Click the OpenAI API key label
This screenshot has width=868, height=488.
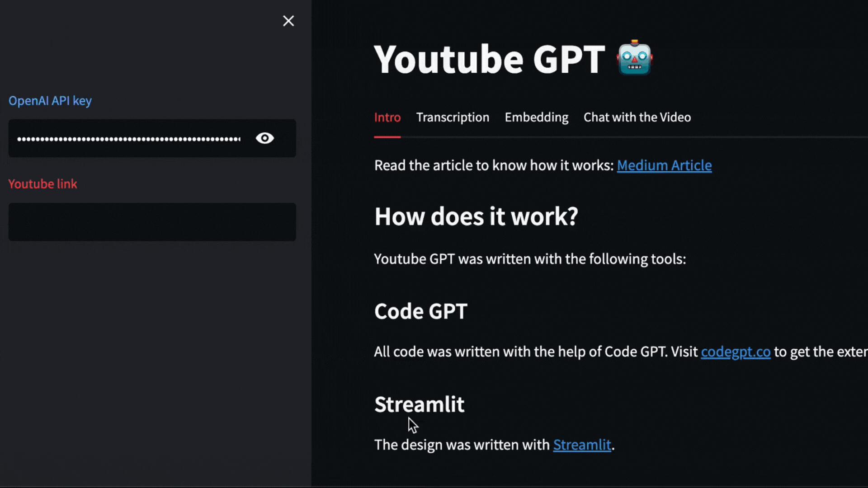click(x=50, y=101)
